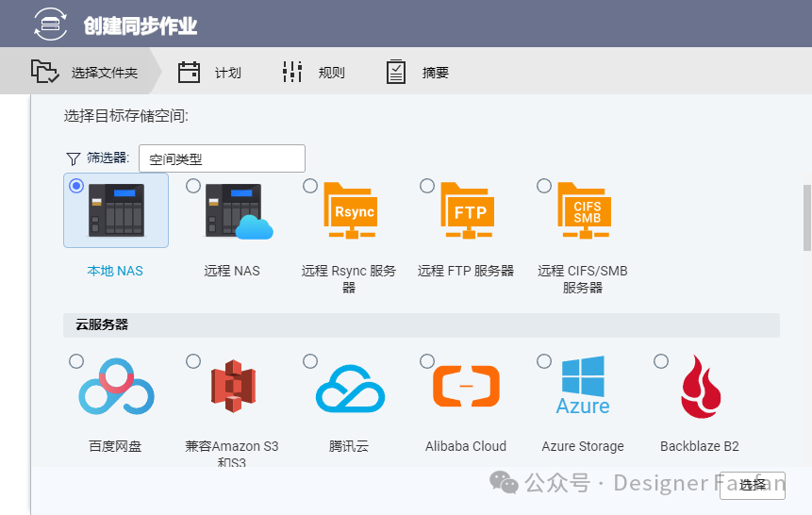
Task: Open the 空间类型 filter dropdown
Action: (222, 158)
